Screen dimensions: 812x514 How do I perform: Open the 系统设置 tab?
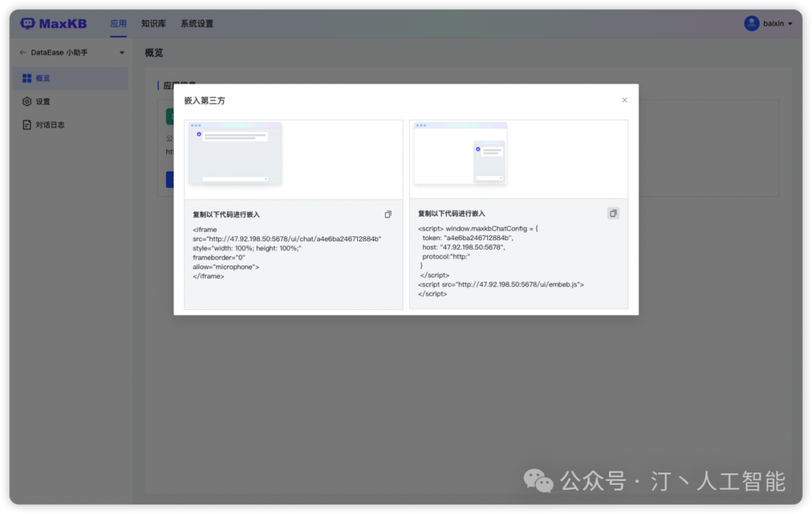(197, 23)
